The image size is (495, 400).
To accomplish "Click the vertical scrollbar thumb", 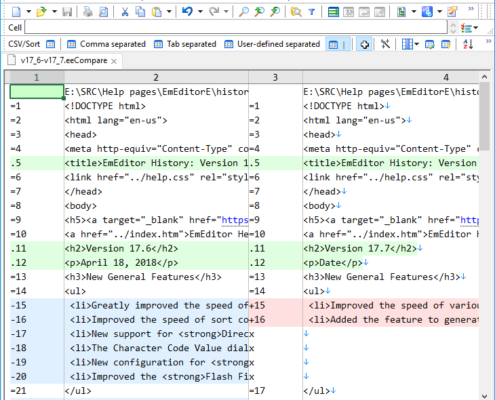I will (484, 117).
